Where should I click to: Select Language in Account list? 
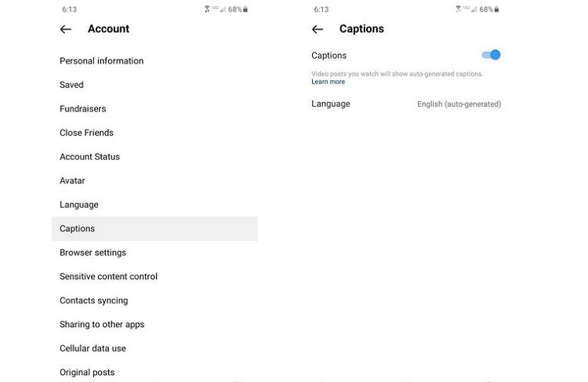pyautogui.click(x=79, y=205)
